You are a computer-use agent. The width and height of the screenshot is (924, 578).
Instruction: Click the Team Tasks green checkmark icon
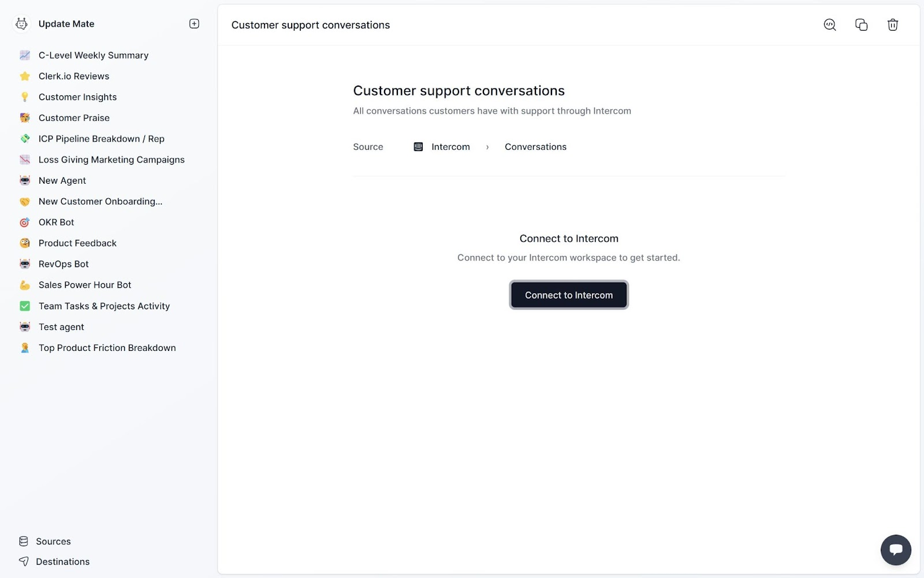[25, 306]
